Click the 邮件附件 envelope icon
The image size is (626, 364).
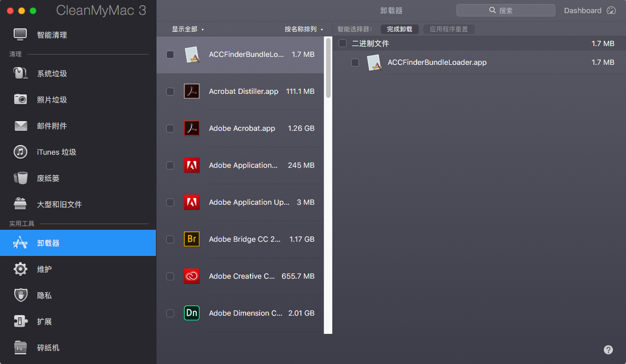click(x=20, y=126)
